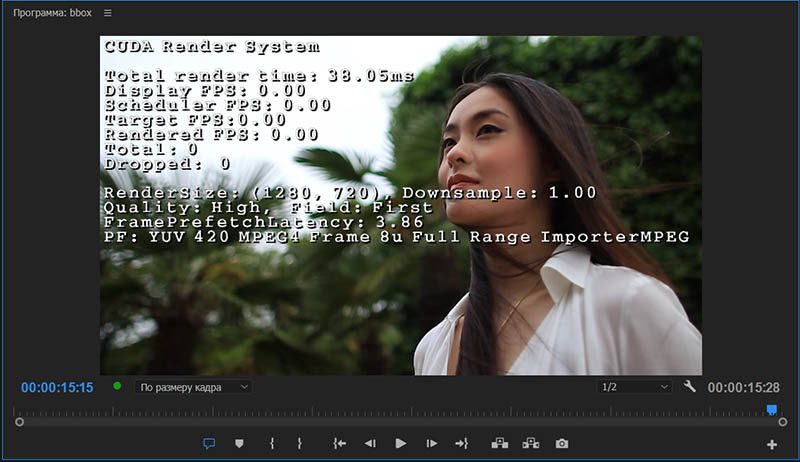This screenshot has height=462, width=800.
Task: Set the mark out point
Action: [x=299, y=444]
